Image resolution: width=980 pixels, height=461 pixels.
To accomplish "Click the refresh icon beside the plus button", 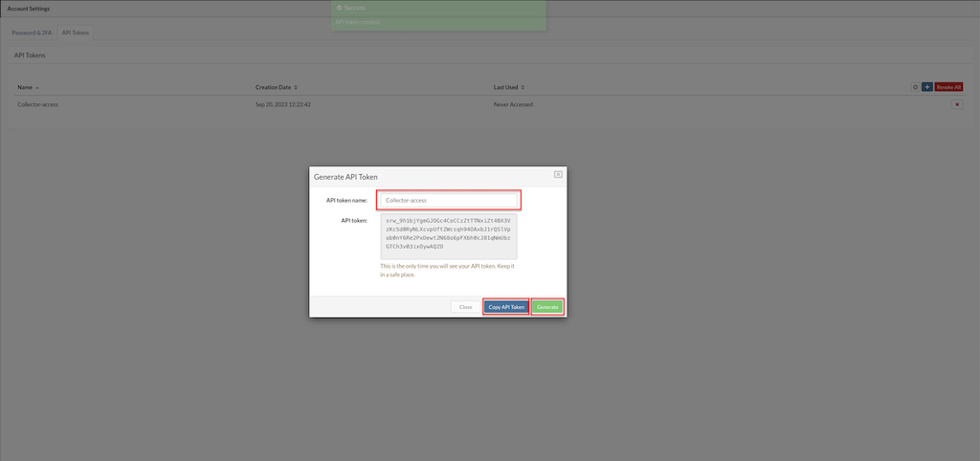I will coord(915,87).
